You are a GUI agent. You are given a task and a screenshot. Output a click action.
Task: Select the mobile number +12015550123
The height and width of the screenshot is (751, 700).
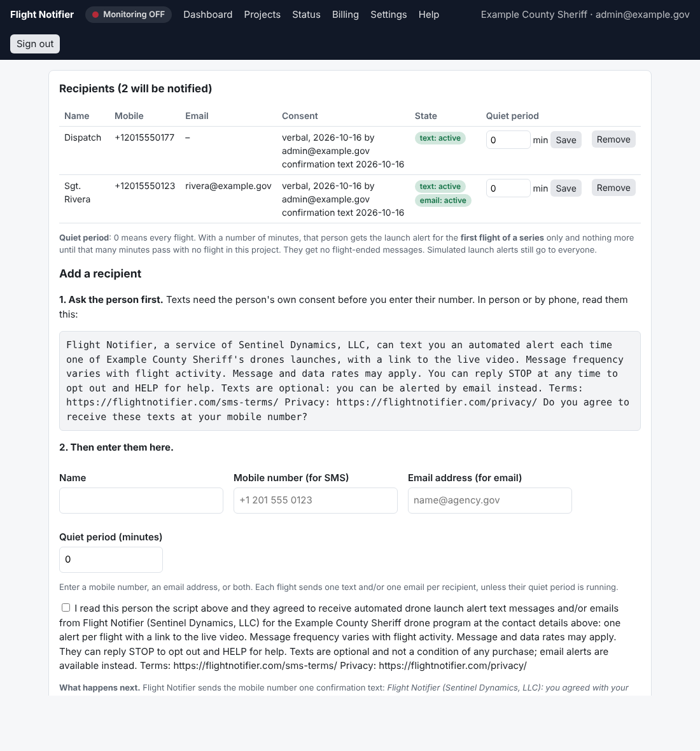[x=144, y=186]
